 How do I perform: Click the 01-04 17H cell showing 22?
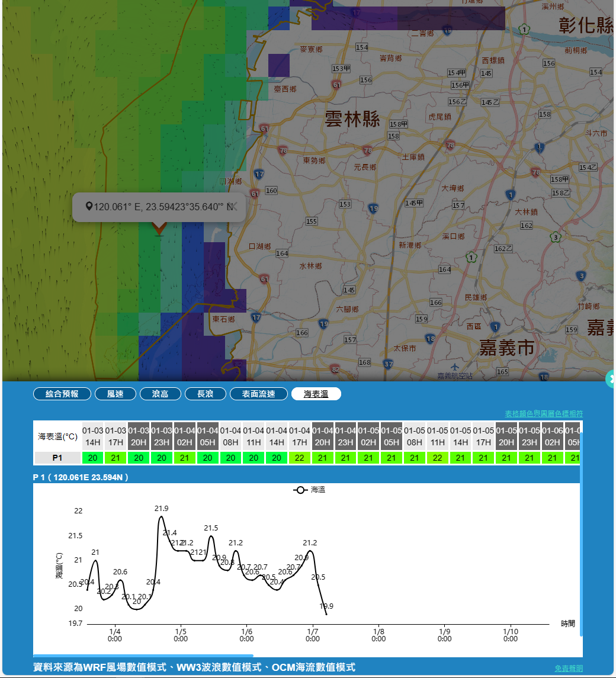pos(300,457)
